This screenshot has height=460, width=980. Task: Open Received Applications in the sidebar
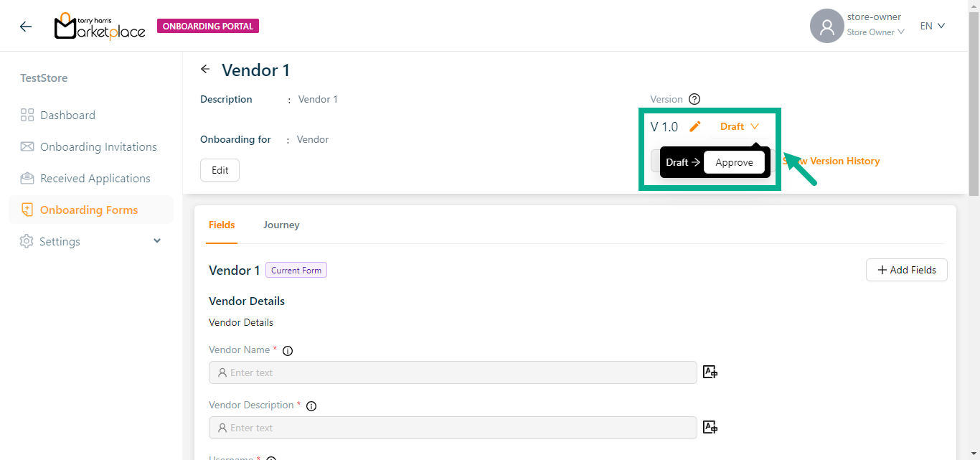point(95,179)
